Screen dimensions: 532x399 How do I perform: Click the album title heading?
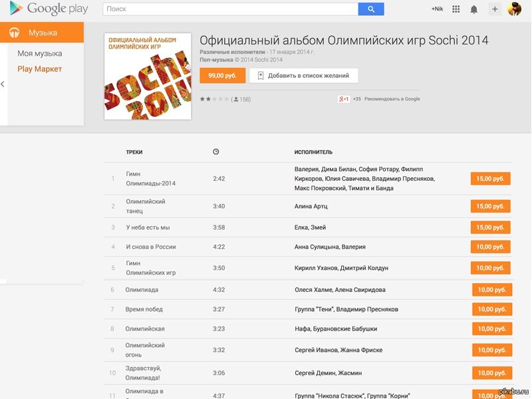pos(344,41)
